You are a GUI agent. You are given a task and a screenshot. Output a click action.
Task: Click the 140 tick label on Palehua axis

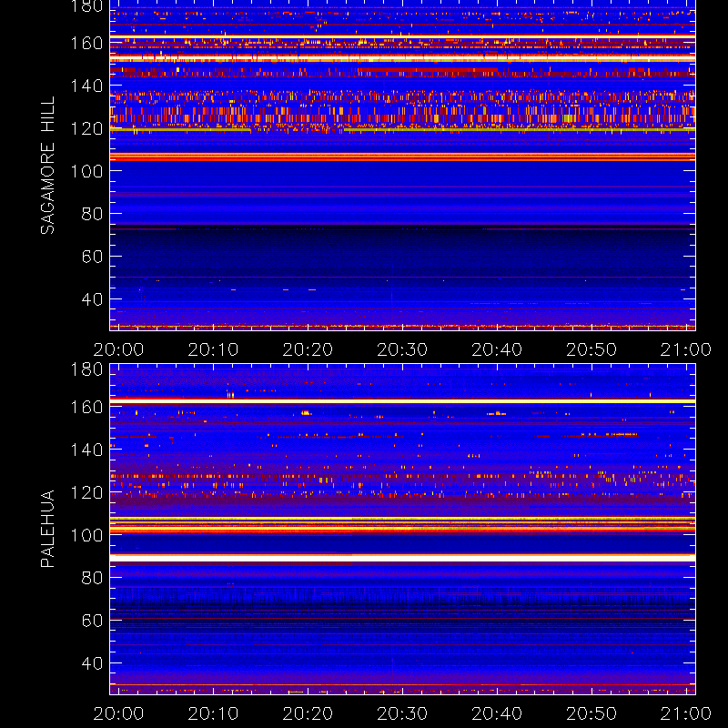pos(86,450)
